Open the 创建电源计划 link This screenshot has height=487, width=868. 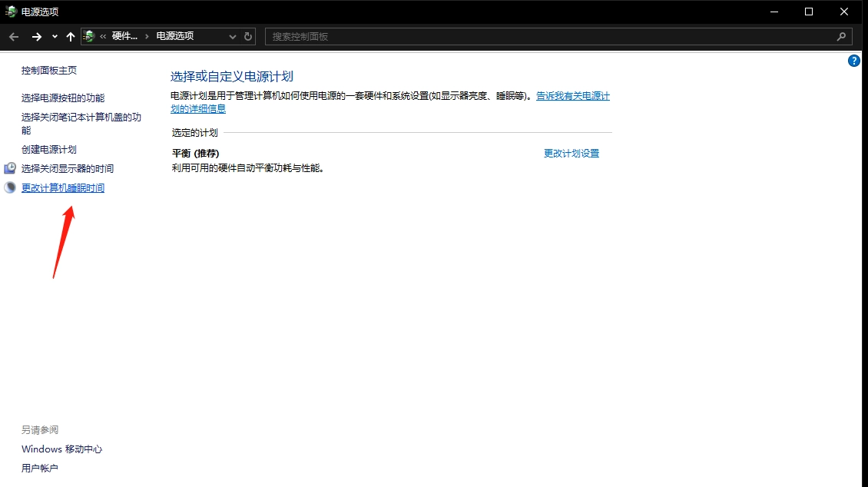pyautogui.click(x=49, y=150)
